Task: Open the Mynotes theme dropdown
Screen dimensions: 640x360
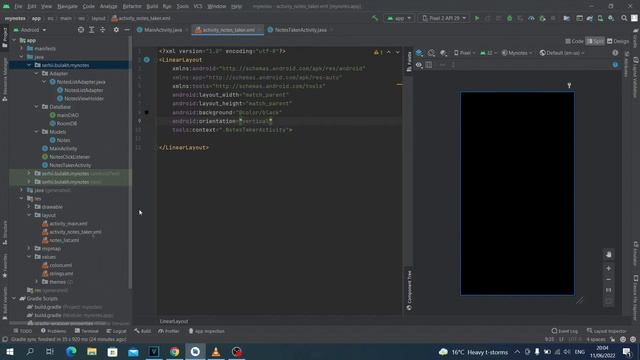Action: [x=517, y=53]
